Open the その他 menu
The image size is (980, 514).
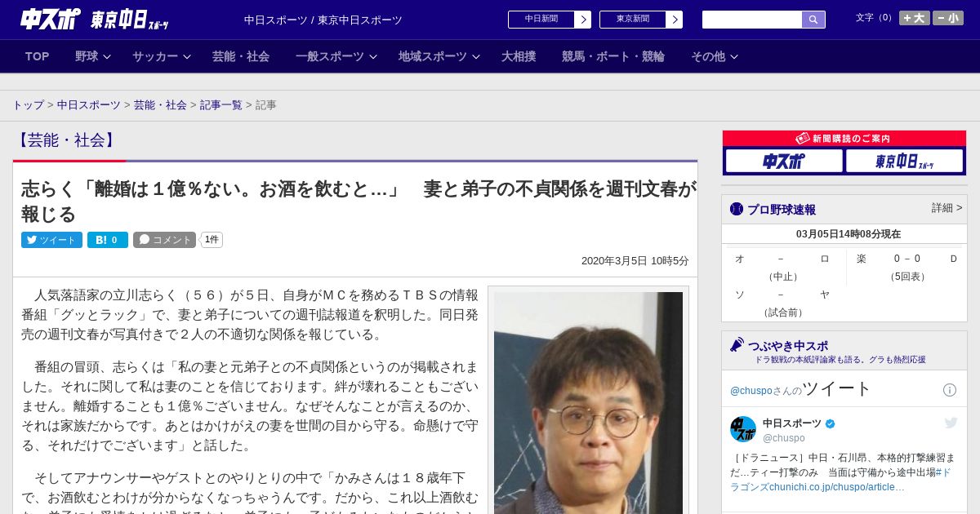pyautogui.click(x=708, y=56)
